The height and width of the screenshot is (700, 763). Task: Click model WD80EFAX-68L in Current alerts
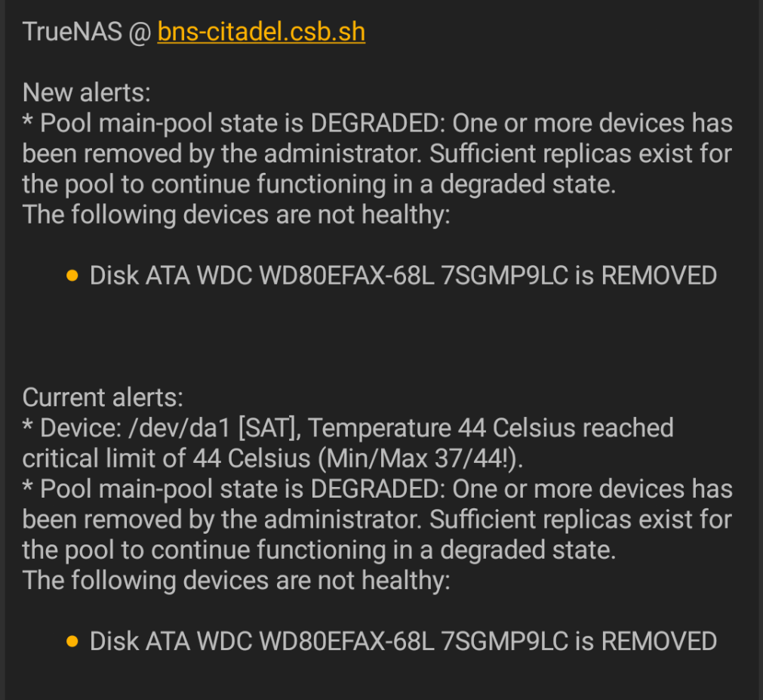pos(346,641)
